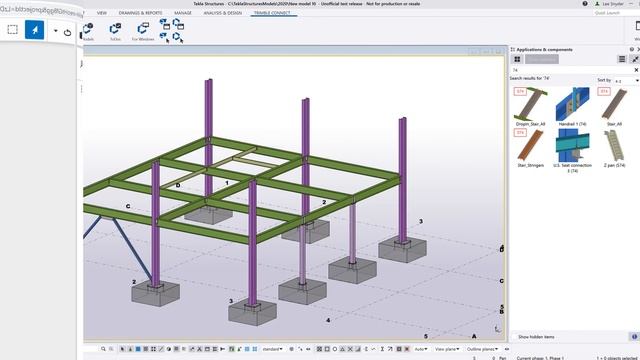Switch catalog to list view icon

pos(622,59)
